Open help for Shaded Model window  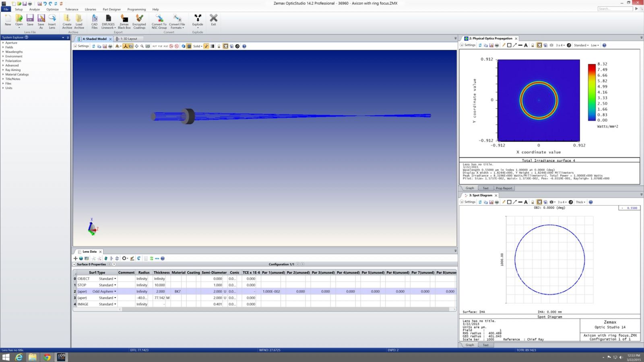pyautogui.click(x=244, y=46)
